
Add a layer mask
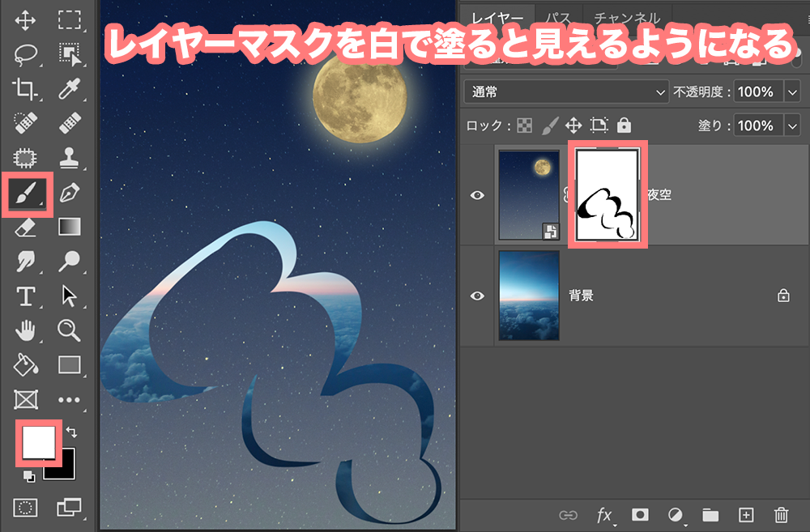[640, 514]
